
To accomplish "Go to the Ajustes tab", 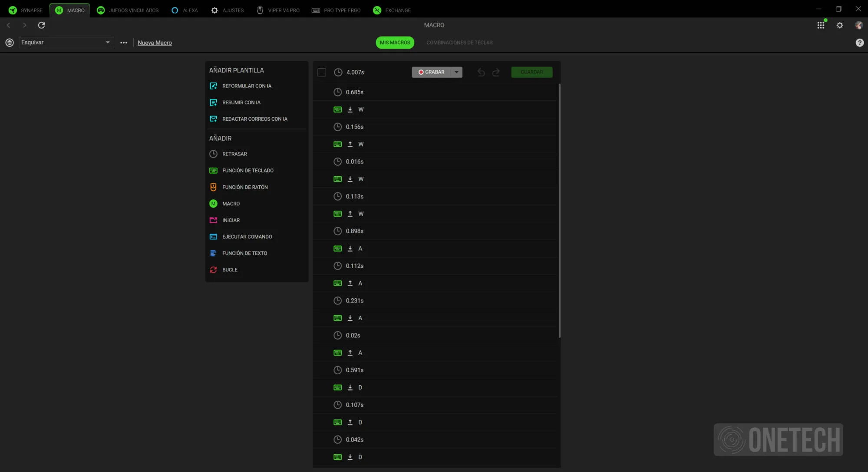I will pos(228,10).
